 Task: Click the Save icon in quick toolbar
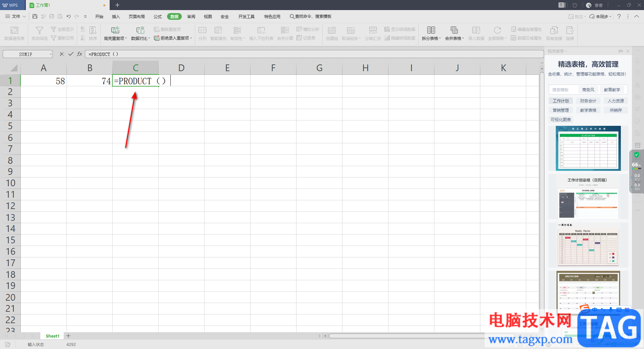tap(35, 16)
